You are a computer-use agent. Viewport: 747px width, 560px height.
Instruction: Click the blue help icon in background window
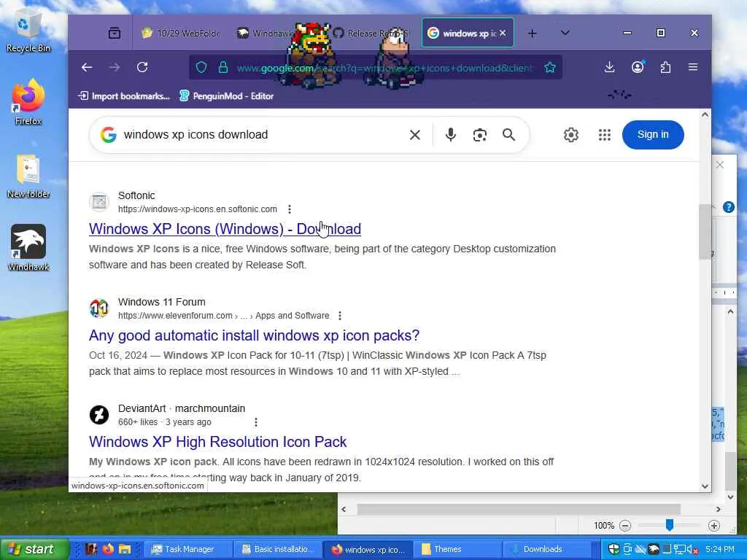coord(729,207)
